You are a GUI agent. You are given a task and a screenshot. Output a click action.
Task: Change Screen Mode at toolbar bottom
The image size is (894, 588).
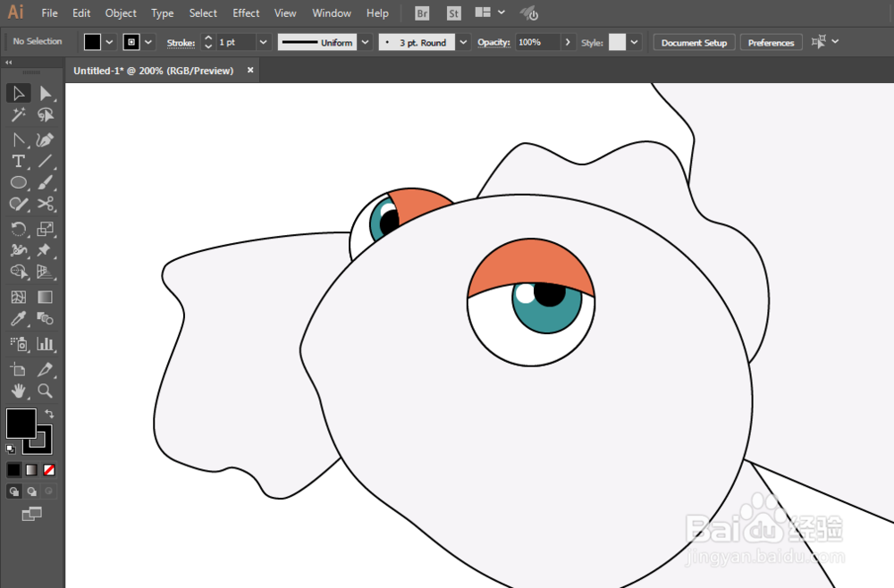click(32, 514)
